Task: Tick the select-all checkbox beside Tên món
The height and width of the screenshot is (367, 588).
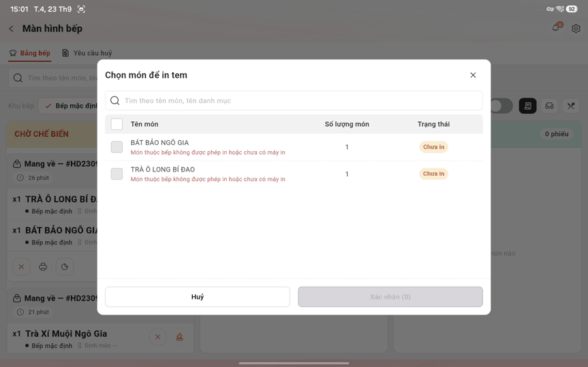Action: [117, 124]
